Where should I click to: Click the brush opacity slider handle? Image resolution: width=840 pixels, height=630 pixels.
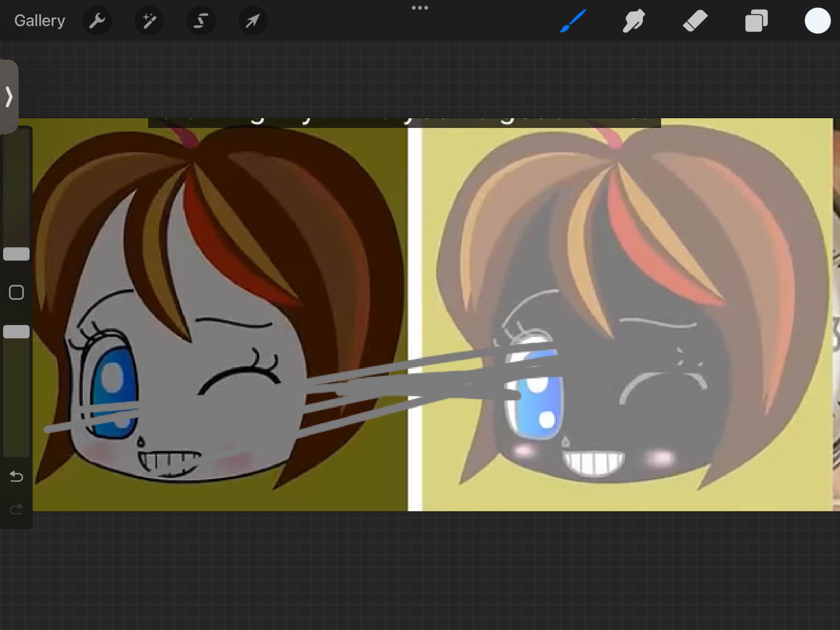[x=16, y=332]
